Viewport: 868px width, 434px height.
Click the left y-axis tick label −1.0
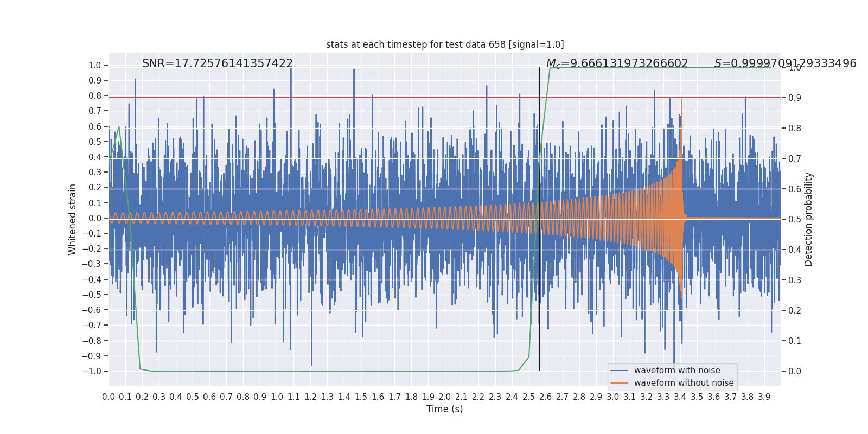(92, 371)
